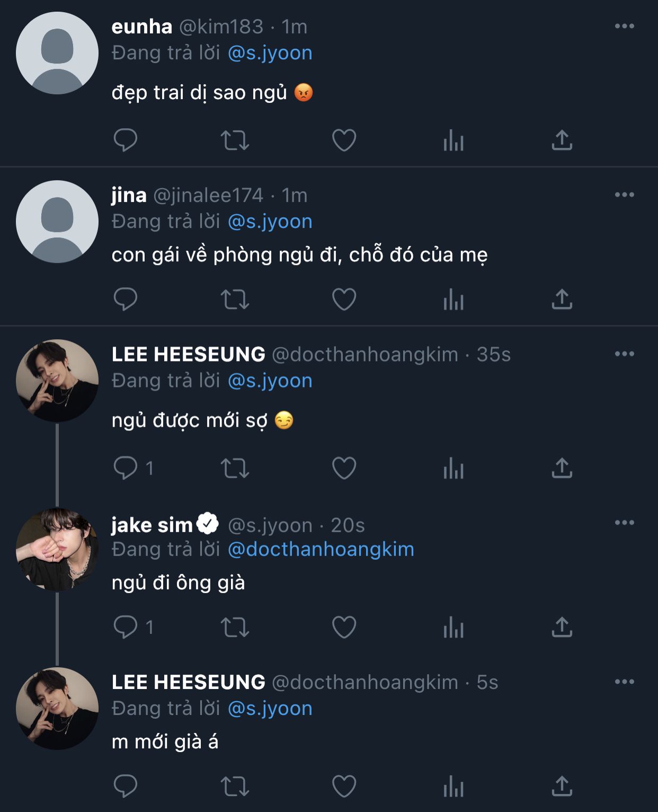View analytics for 'm mới già á' tweet
This screenshot has height=812, width=658.
pos(454,786)
